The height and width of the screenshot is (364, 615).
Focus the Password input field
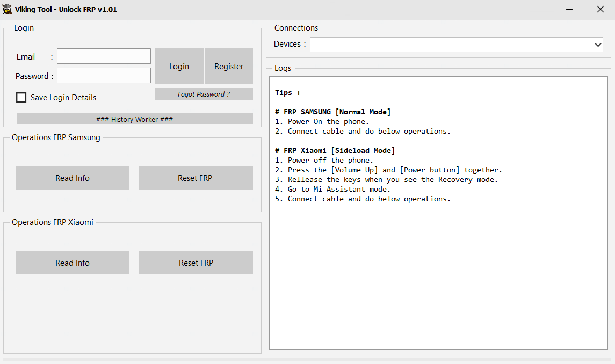pyautogui.click(x=104, y=76)
